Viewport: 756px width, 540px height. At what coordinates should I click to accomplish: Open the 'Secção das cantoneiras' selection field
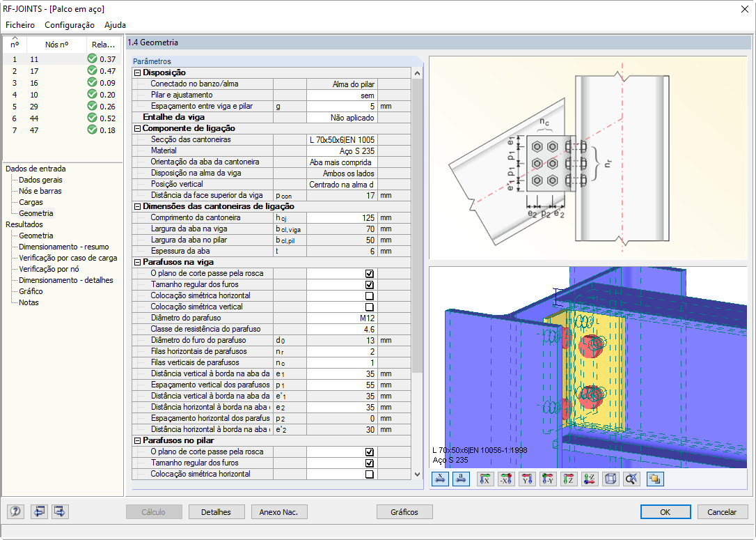(344, 139)
